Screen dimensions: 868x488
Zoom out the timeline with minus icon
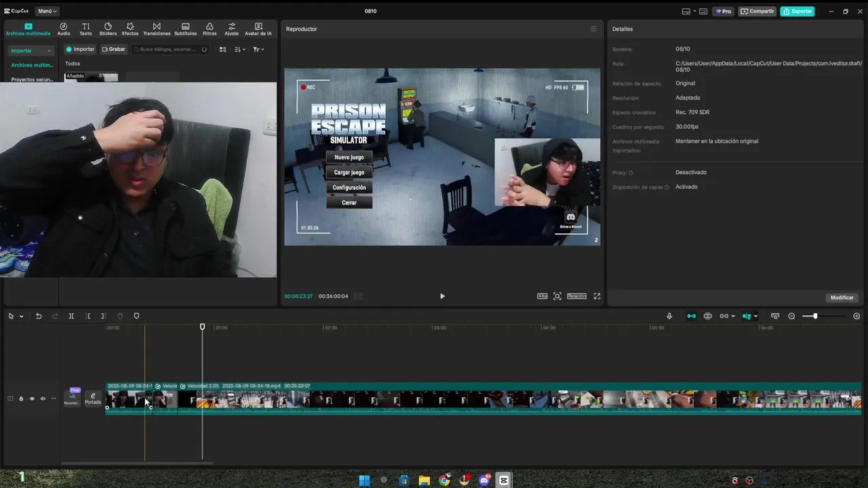pyautogui.click(x=791, y=317)
